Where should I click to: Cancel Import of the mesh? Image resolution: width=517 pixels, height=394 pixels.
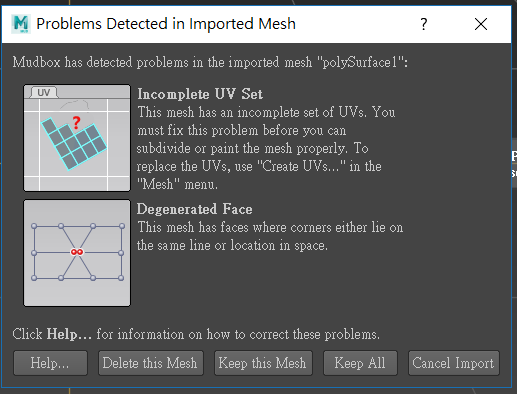pyautogui.click(x=454, y=363)
